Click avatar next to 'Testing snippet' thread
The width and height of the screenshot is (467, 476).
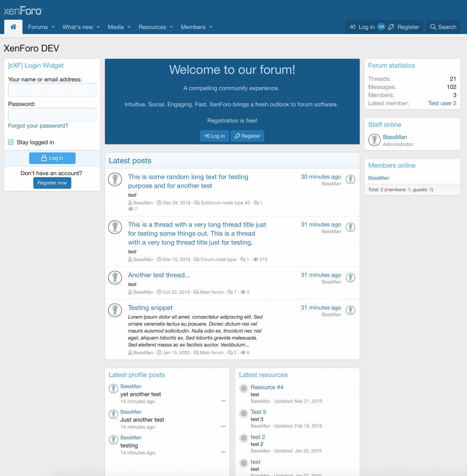(115, 310)
